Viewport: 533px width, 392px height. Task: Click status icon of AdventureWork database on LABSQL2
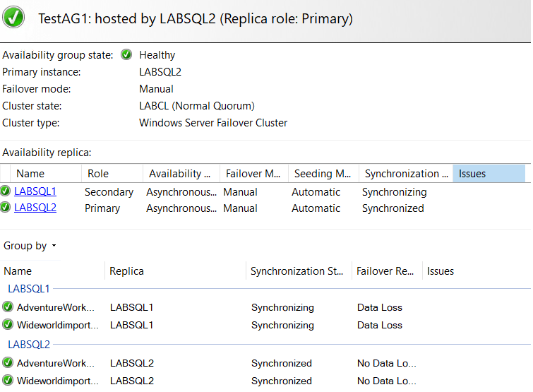coord(8,362)
